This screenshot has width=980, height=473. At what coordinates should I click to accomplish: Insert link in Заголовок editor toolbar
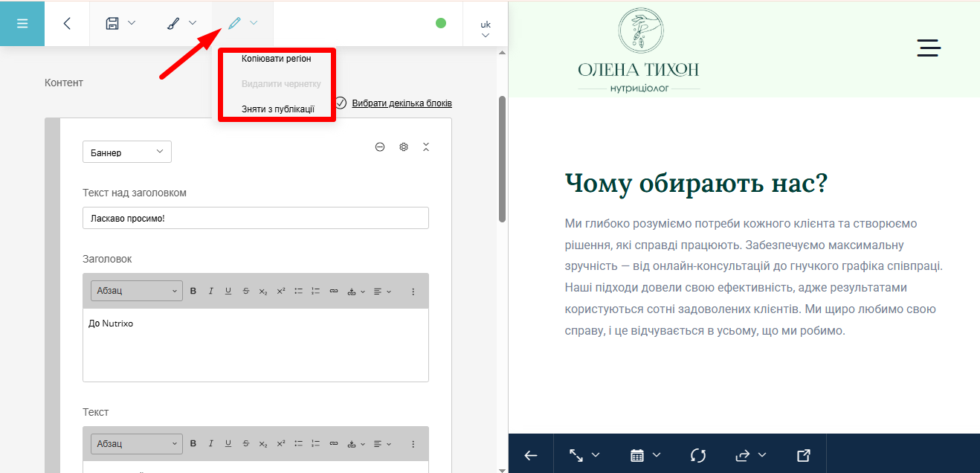pyautogui.click(x=333, y=291)
